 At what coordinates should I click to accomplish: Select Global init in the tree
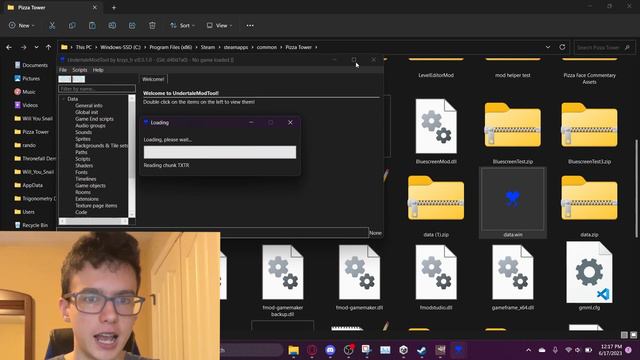[x=86, y=112]
